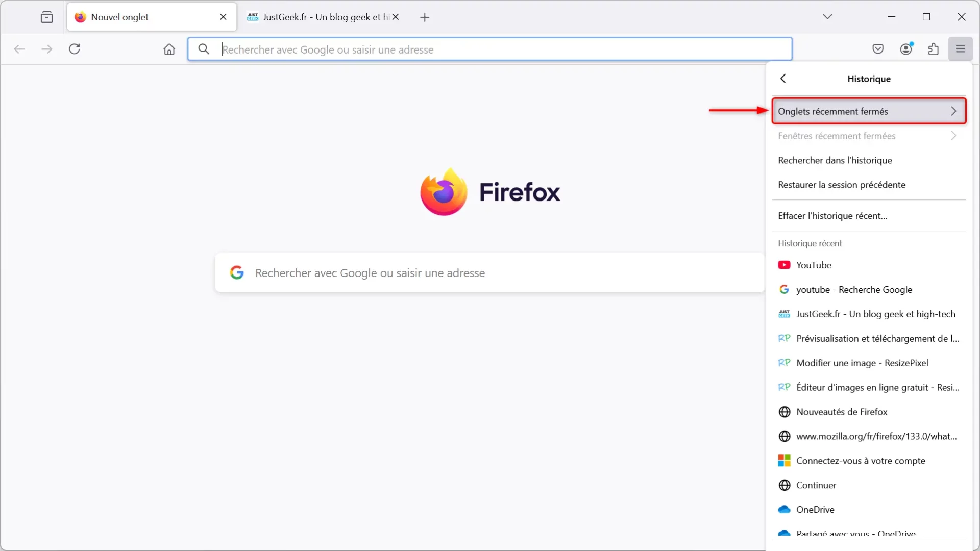Switch to the Nouvel onglet tab

[x=152, y=17]
